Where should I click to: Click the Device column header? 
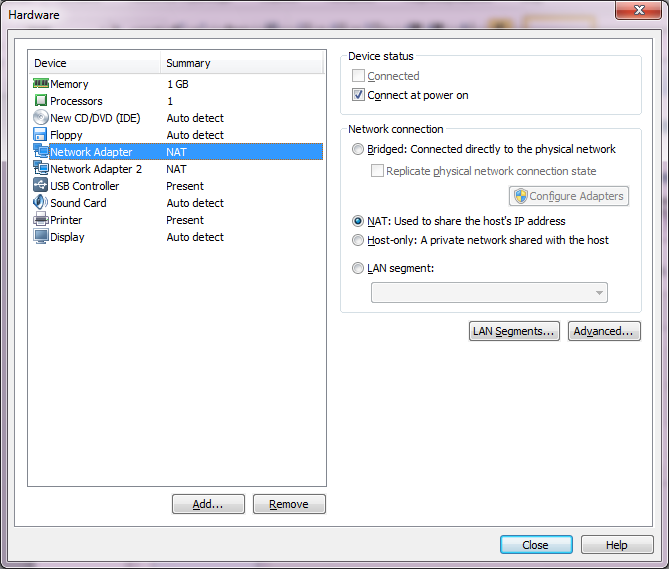tap(96, 63)
